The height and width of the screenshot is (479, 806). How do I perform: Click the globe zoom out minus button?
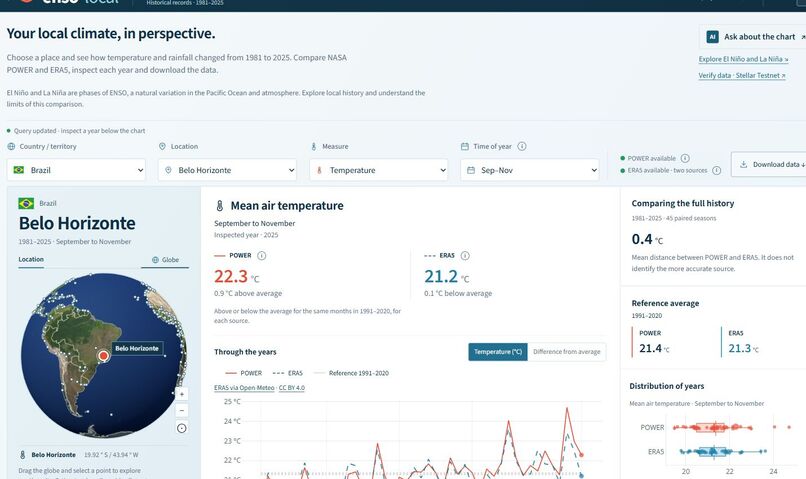pyautogui.click(x=181, y=411)
